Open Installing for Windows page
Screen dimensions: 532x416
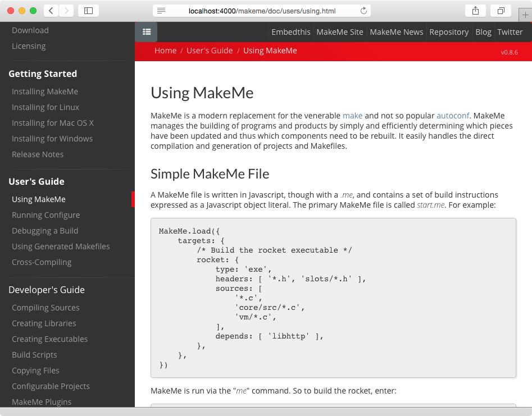tap(52, 138)
